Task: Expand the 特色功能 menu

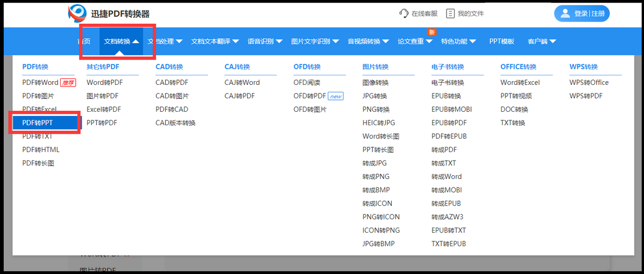Action: point(458,41)
